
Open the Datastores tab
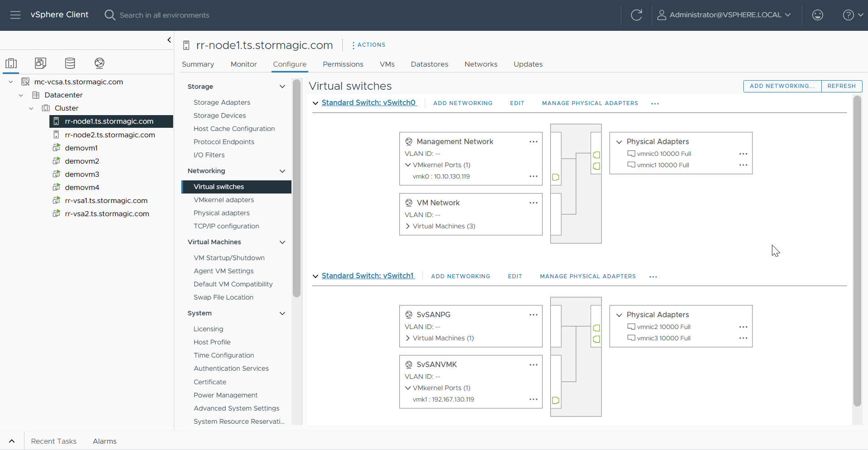click(x=430, y=64)
